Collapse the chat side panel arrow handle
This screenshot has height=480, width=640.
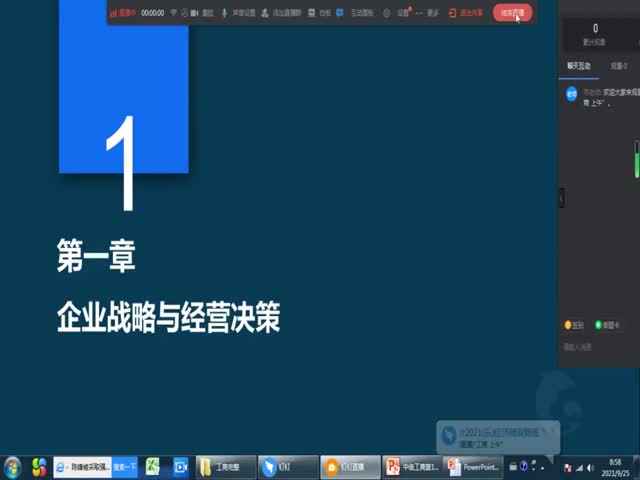click(x=562, y=198)
